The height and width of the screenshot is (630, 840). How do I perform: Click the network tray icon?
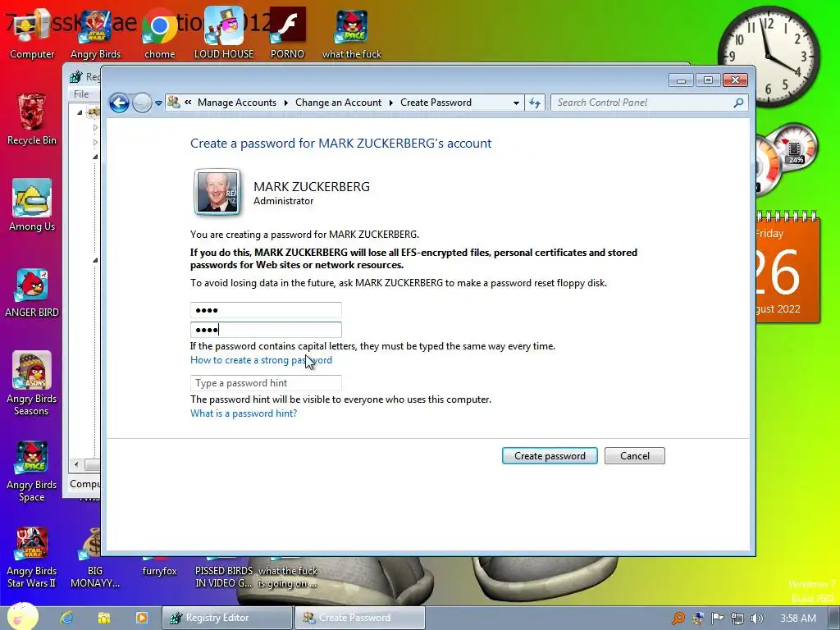737,619
